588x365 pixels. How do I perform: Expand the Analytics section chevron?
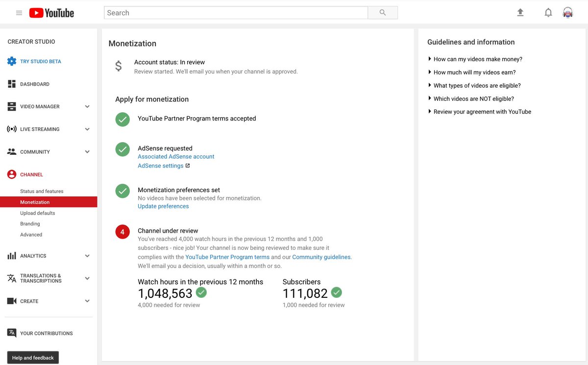(x=87, y=256)
